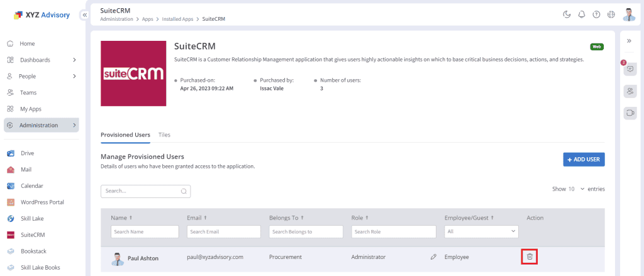The image size is (644, 276).
Task: Open chat messages icon with badge
Action: 630,69
